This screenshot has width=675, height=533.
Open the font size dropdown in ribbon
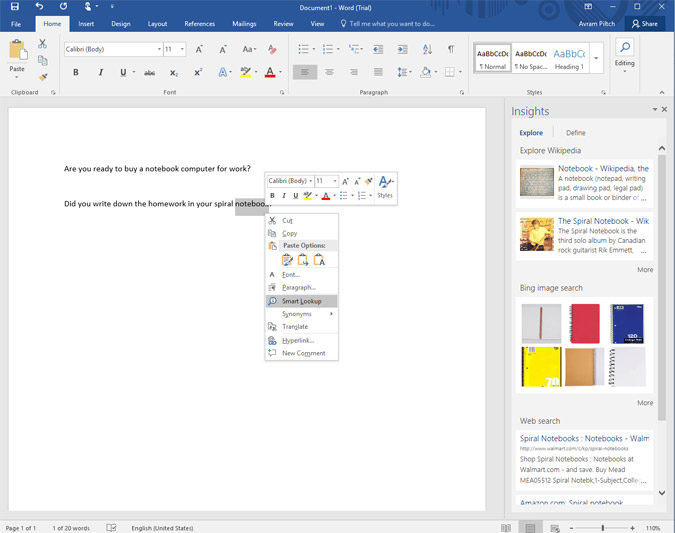coord(182,49)
